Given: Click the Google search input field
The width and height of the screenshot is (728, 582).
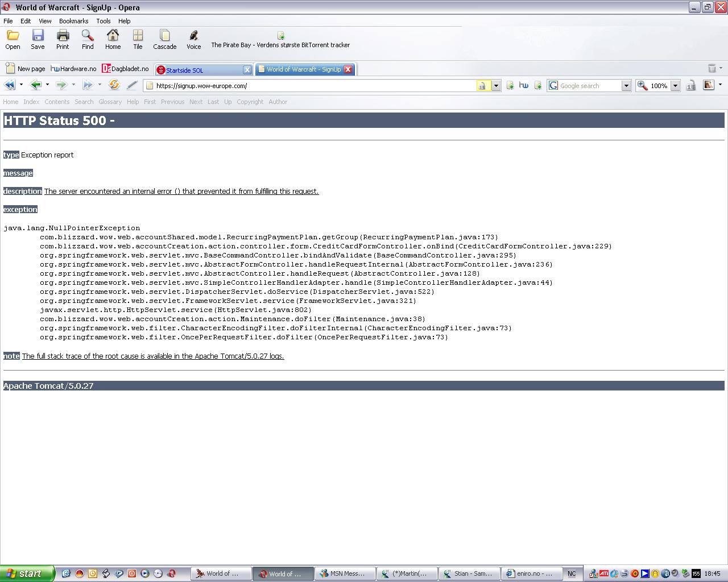Looking at the screenshot, I should coord(590,86).
